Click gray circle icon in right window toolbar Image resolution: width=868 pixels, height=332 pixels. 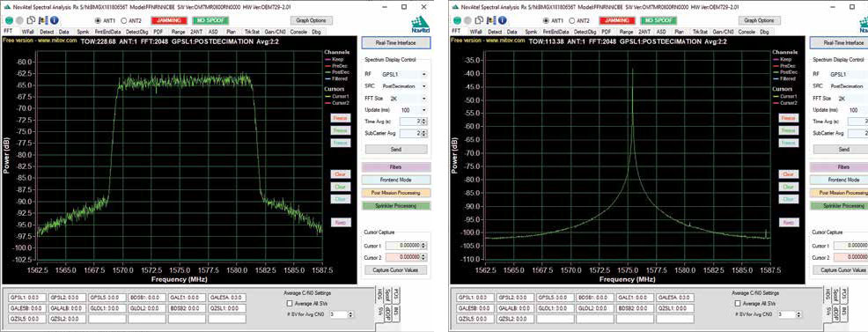[x=467, y=20]
